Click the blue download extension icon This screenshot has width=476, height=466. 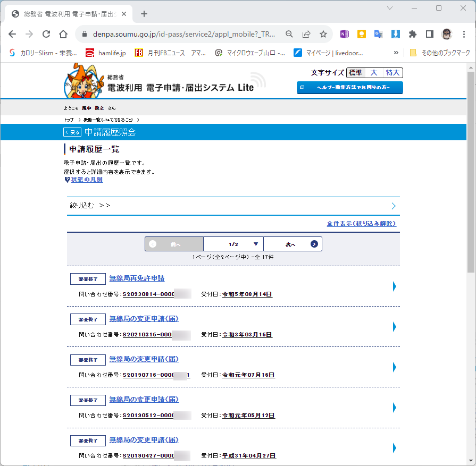(x=395, y=34)
